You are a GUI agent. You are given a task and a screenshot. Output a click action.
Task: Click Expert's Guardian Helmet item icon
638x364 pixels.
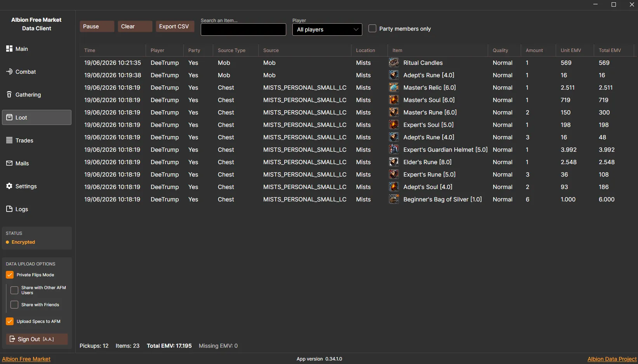pyautogui.click(x=394, y=149)
